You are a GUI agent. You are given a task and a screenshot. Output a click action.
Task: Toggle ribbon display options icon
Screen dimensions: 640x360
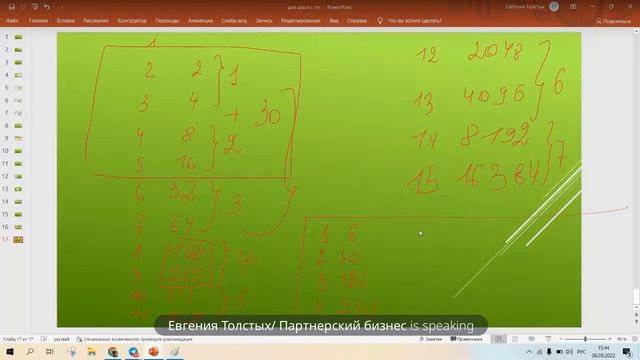click(573, 7)
